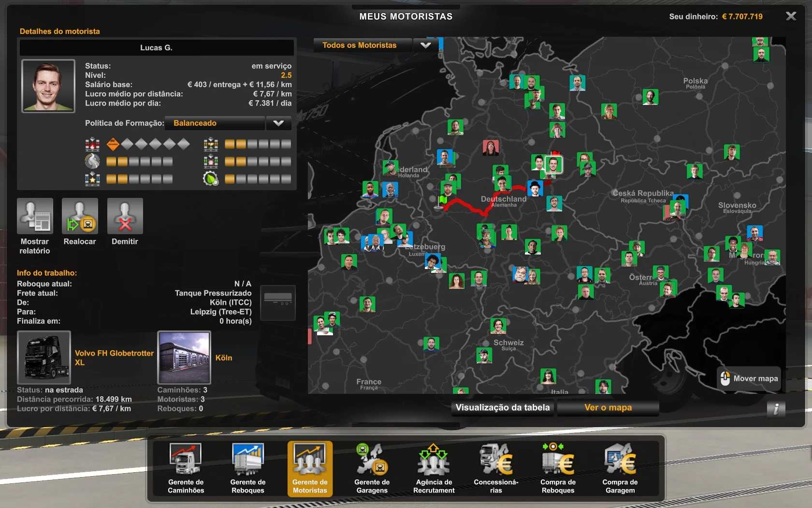Close the Meus Motoristas window
The image size is (812, 508).
tap(791, 16)
